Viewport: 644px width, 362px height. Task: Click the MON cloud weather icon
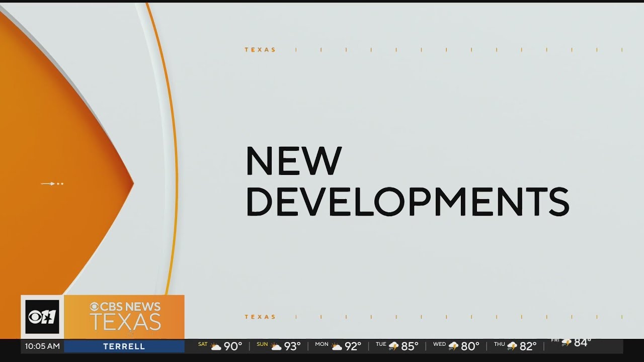(337, 346)
